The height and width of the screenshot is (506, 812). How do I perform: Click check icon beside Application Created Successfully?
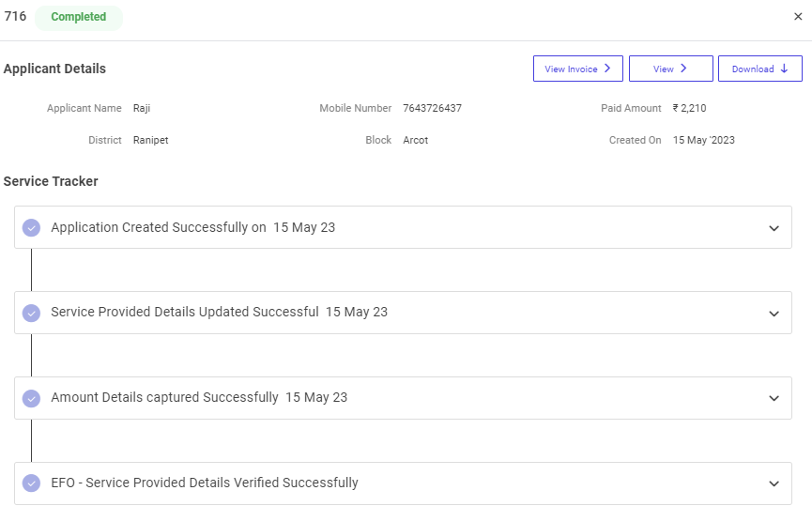pos(31,227)
